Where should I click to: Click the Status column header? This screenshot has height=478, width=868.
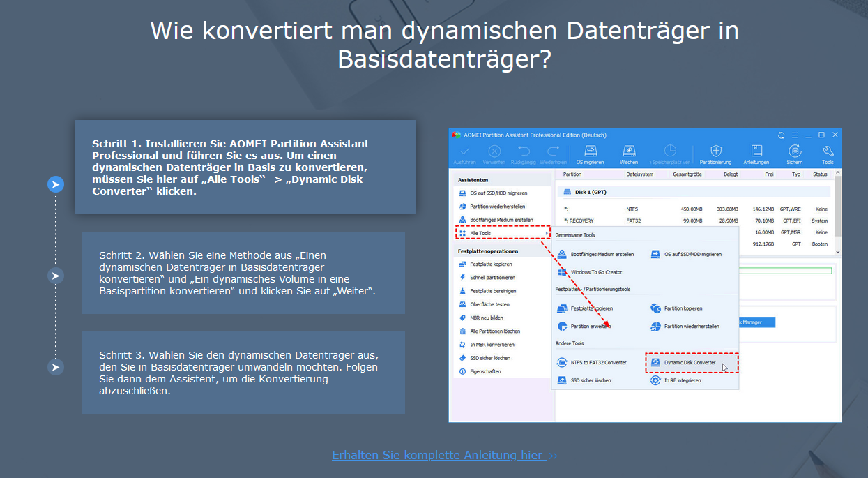[820, 174]
